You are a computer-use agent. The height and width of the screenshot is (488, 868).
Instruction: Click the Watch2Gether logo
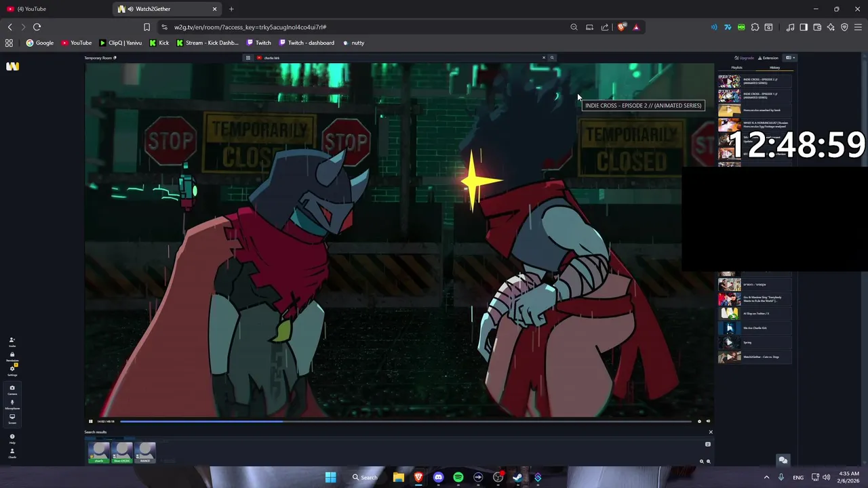pyautogui.click(x=12, y=66)
